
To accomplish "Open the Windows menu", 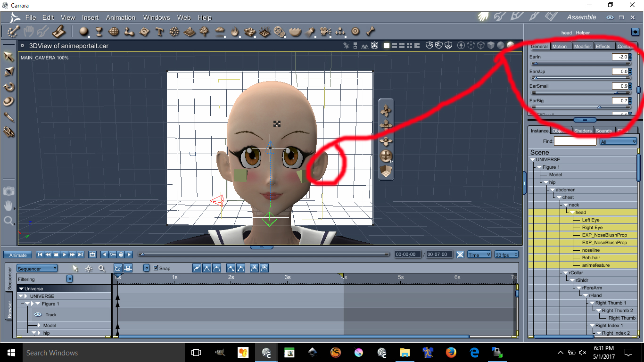I will click(157, 17).
